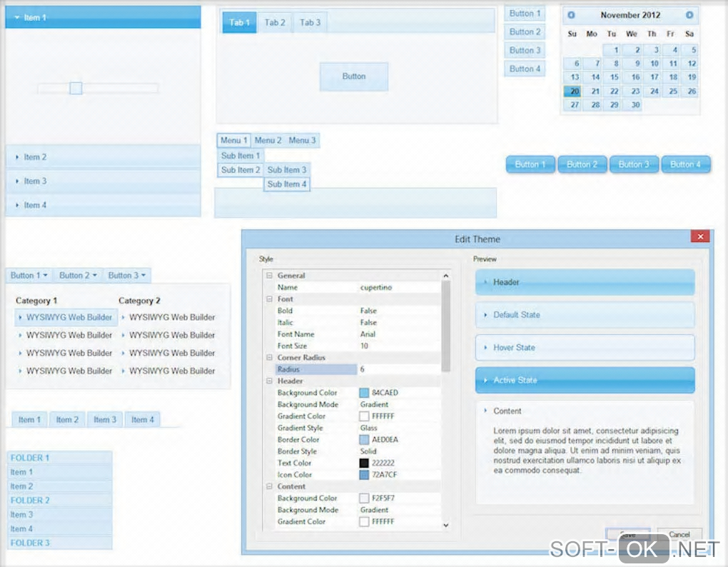Open Menu 3

[302, 140]
